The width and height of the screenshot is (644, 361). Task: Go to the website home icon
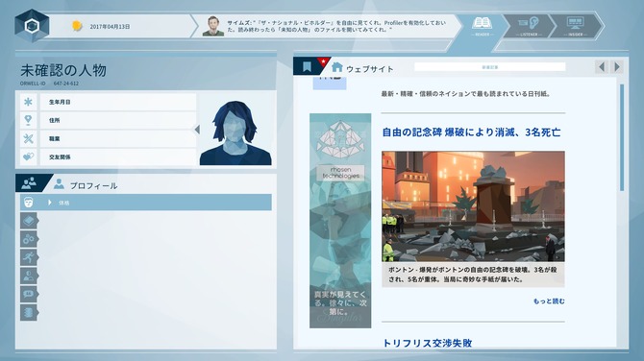point(337,67)
